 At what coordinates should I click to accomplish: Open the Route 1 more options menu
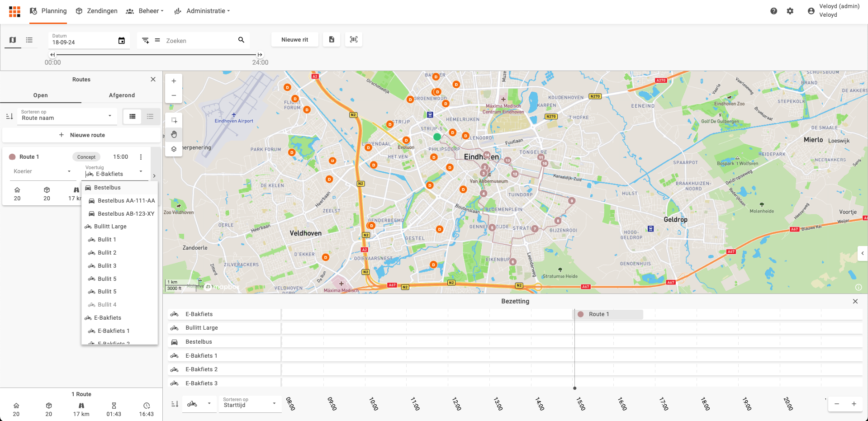(x=141, y=157)
